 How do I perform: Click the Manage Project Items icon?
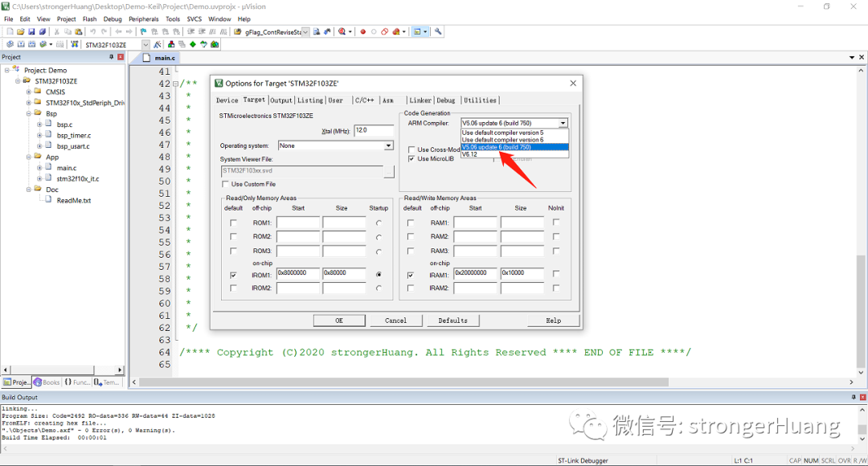coord(171,44)
